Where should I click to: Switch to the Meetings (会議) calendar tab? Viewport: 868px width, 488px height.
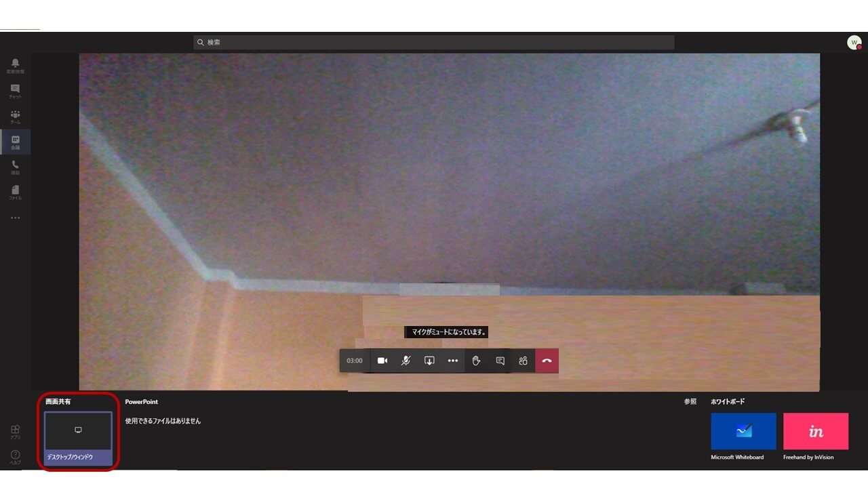pyautogui.click(x=15, y=142)
